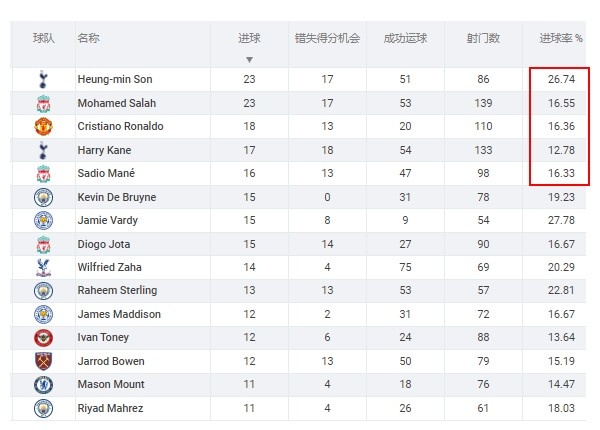Click Liverpool crest beside Mohamed Salah
This screenshot has height=430, width=600.
43,103
